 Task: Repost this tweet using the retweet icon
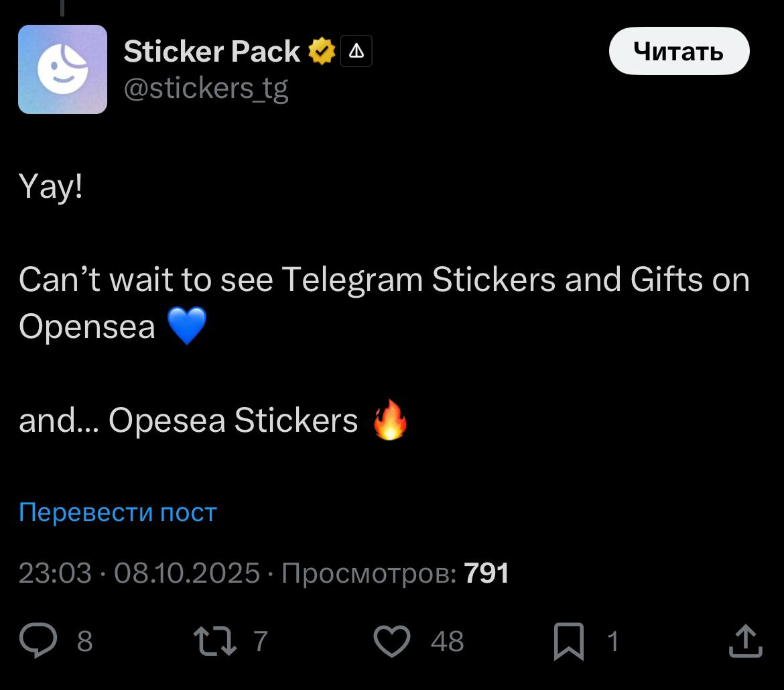click(x=214, y=641)
